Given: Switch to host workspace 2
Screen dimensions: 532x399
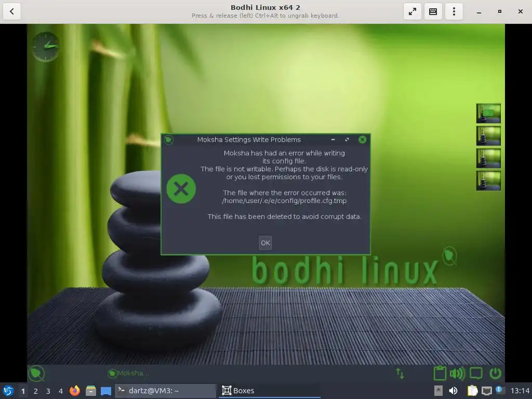Looking at the screenshot, I should tap(36, 391).
